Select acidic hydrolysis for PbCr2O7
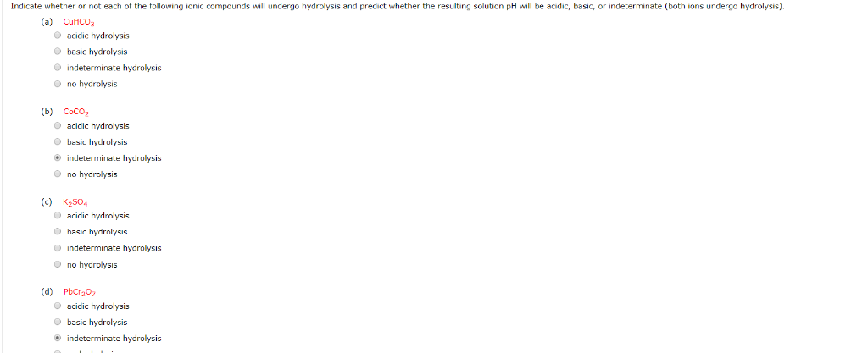This screenshot has height=353, width=868. pyautogui.click(x=58, y=306)
